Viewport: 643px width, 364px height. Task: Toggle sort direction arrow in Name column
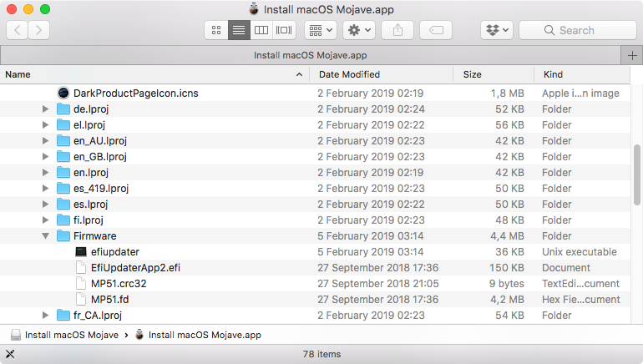(x=299, y=74)
